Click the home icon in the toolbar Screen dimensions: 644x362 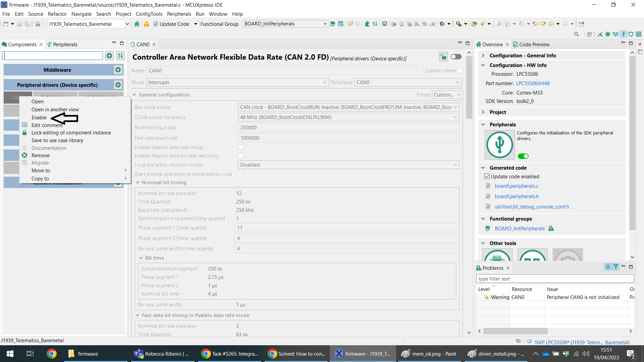pos(137,24)
